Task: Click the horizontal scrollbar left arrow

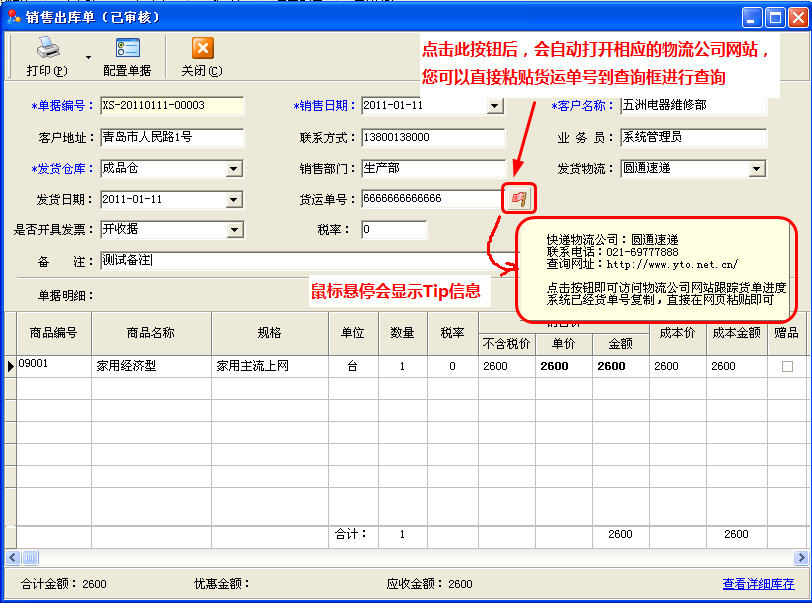Action: tap(12, 557)
